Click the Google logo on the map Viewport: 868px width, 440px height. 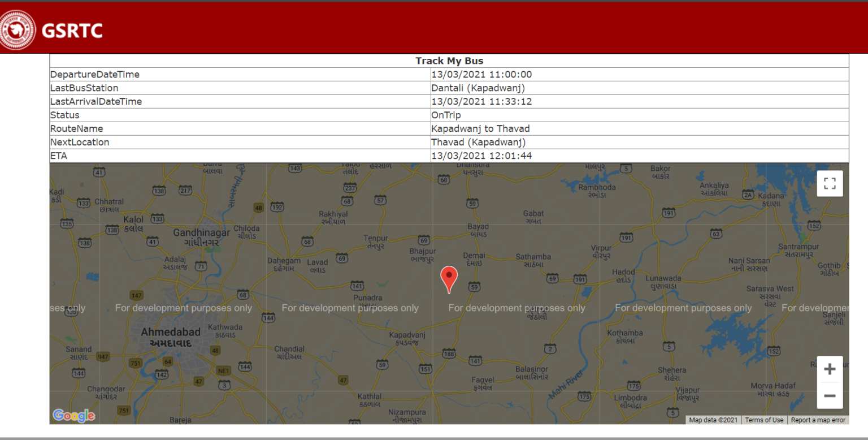[73, 415]
